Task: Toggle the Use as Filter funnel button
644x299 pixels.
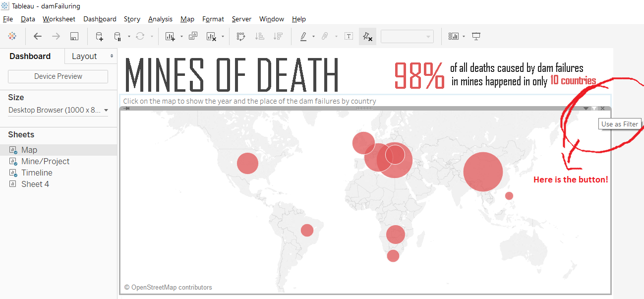Action: click(x=594, y=108)
